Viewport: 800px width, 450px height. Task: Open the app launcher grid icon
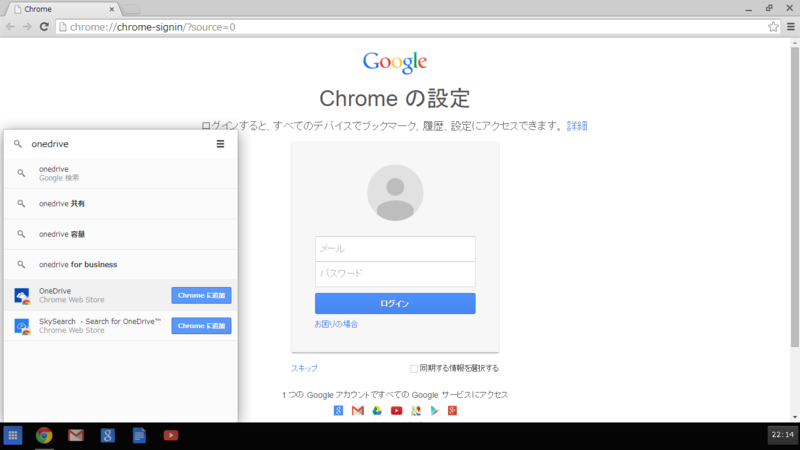[x=13, y=435]
